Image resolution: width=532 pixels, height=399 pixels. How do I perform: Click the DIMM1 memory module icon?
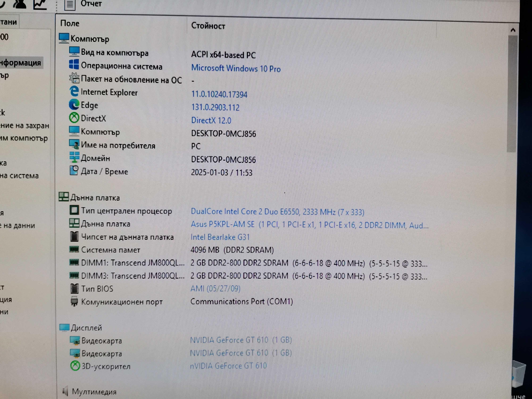coord(74,262)
